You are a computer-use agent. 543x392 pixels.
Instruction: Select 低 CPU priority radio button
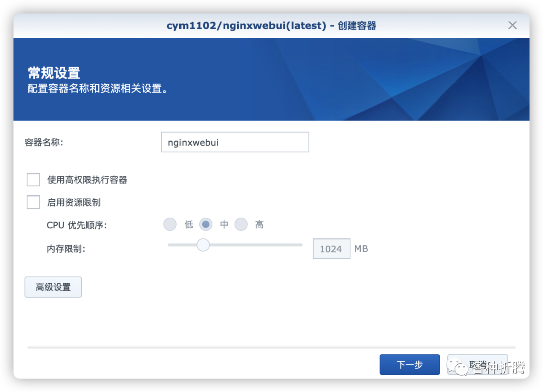(170, 224)
